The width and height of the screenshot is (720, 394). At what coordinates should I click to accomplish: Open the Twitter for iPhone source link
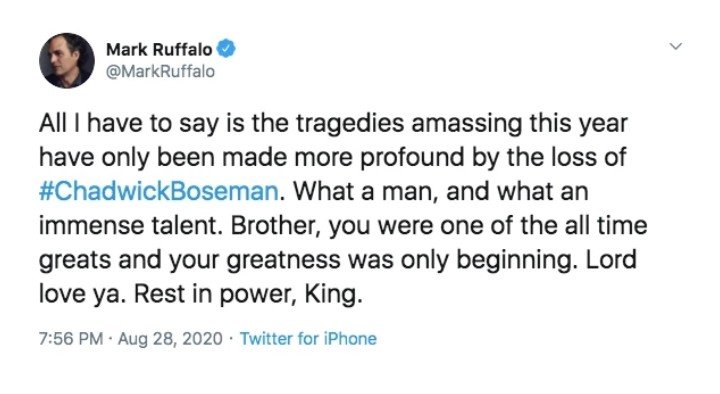tap(308, 339)
